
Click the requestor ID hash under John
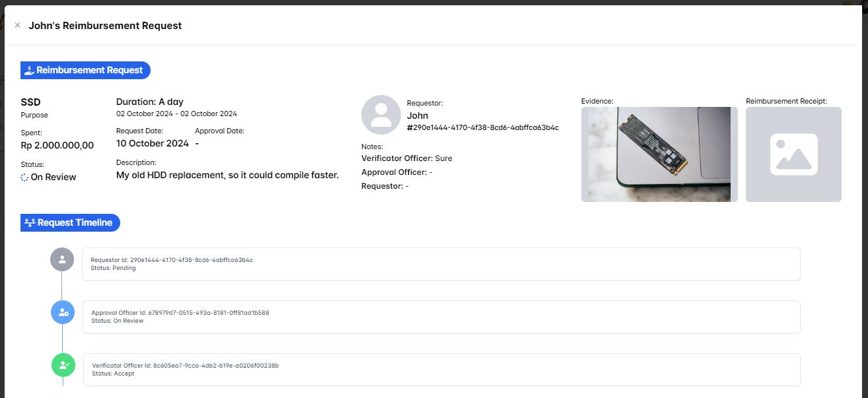point(482,127)
